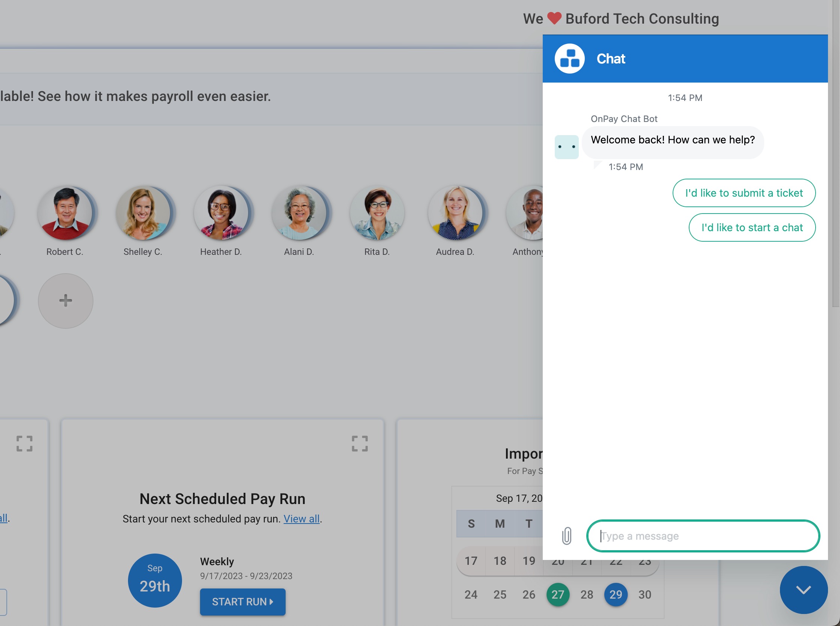The width and height of the screenshot is (840, 626).
Task: Click the leftmost card's fullscreen expand icon
Action: click(x=25, y=443)
